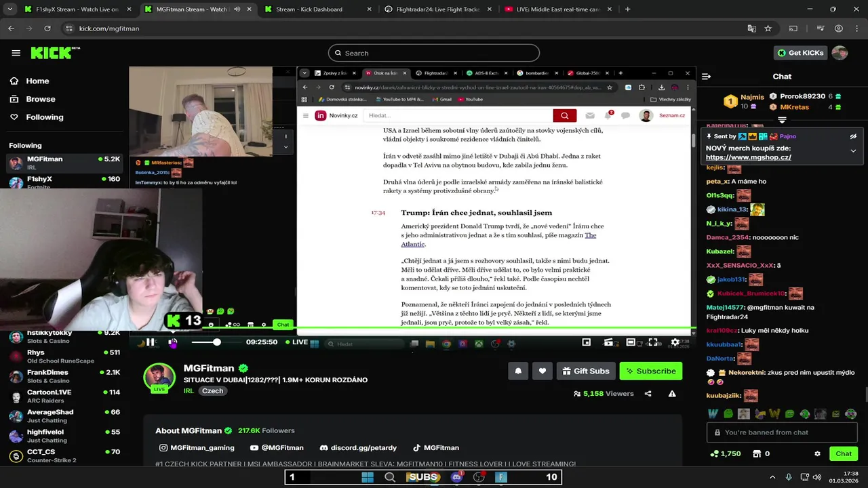This screenshot has width=868, height=488.
Task: Collapse the chat panel
Action: (x=706, y=77)
